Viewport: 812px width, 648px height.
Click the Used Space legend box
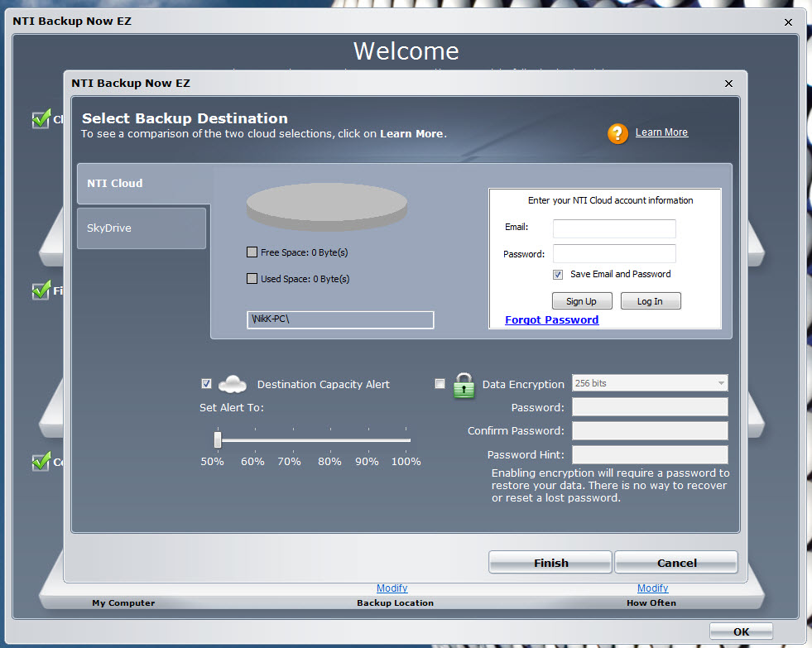(x=252, y=278)
